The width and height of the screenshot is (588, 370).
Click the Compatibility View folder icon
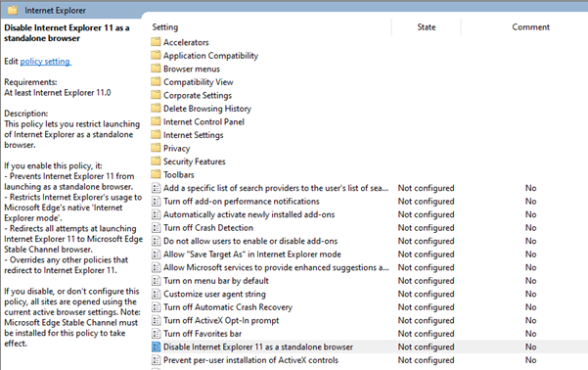tap(156, 81)
